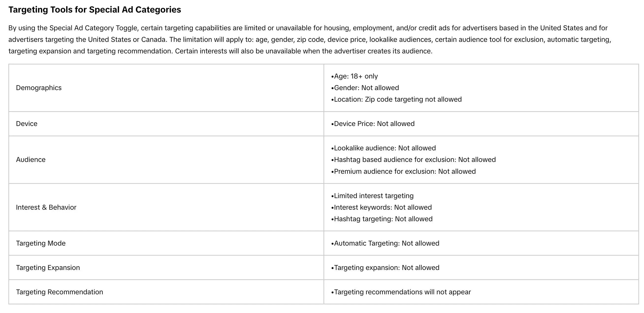Select the Audience row label
This screenshot has width=644, height=313.
click(31, 160)
